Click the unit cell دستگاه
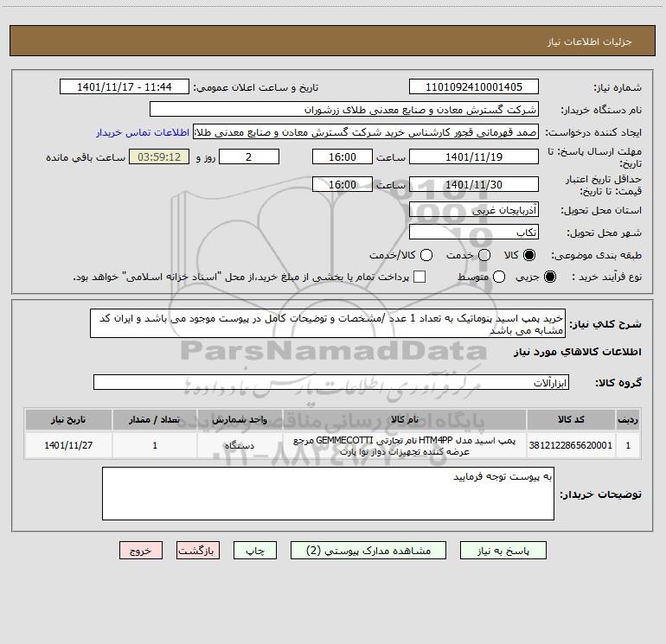The image size is (666, 644). [240, 445]
